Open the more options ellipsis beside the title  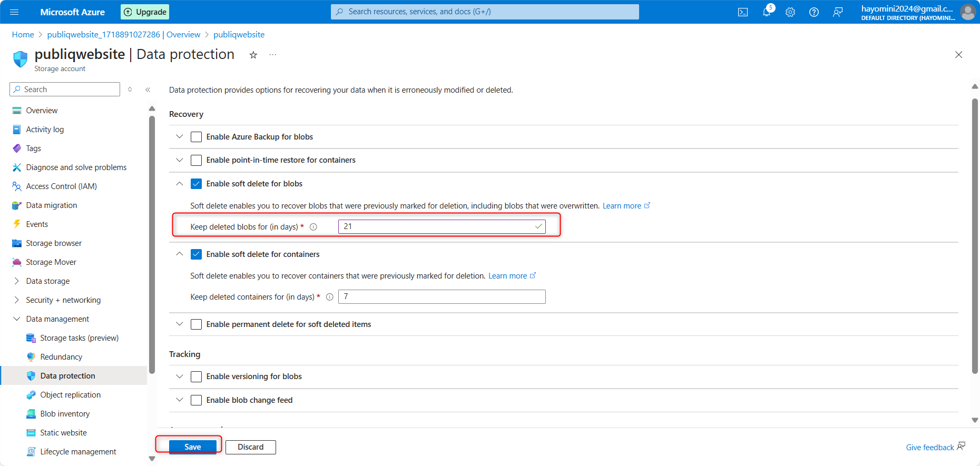pos(272,55)
